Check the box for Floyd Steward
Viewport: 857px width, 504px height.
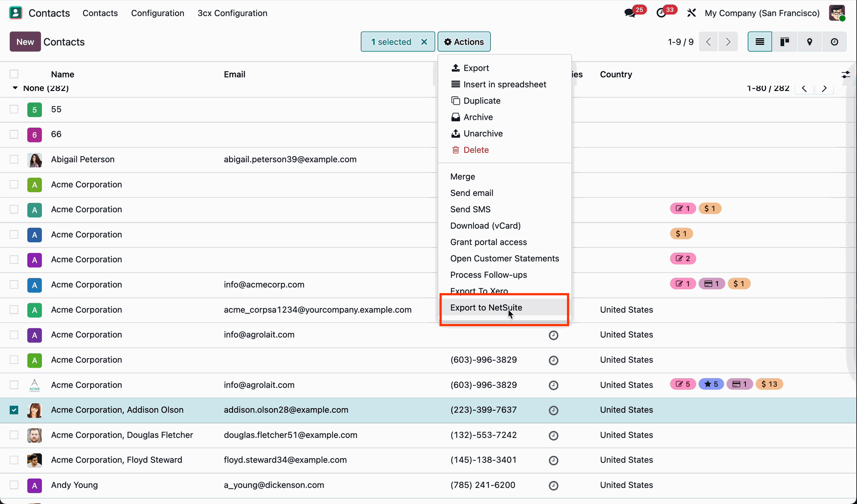tap(14, 460)
